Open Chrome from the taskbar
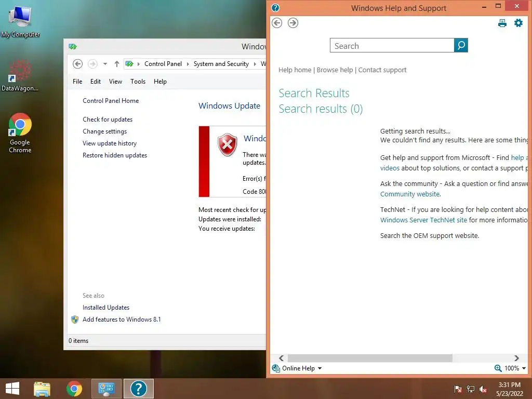 tap(74, 389)
